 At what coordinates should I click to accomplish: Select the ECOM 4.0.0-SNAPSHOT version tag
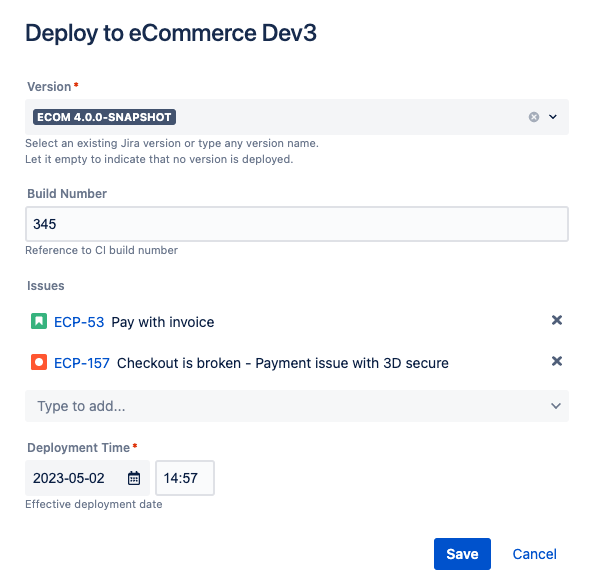click(x=104, y=117)
